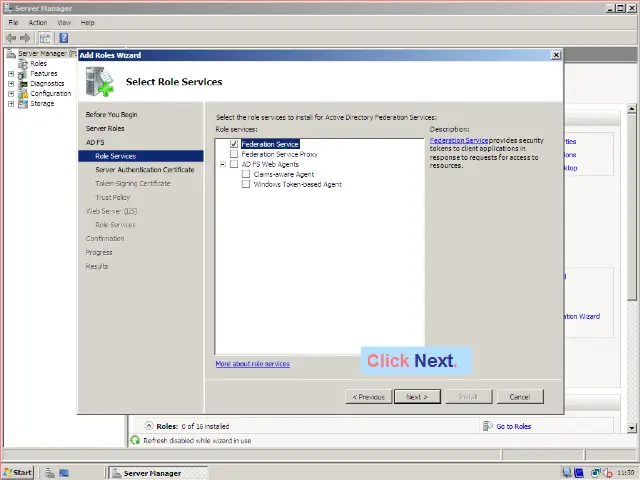Click the Show/Hide Console Tree toolbar icon
The height and width of the screenshot is (480, 640).
45,38
